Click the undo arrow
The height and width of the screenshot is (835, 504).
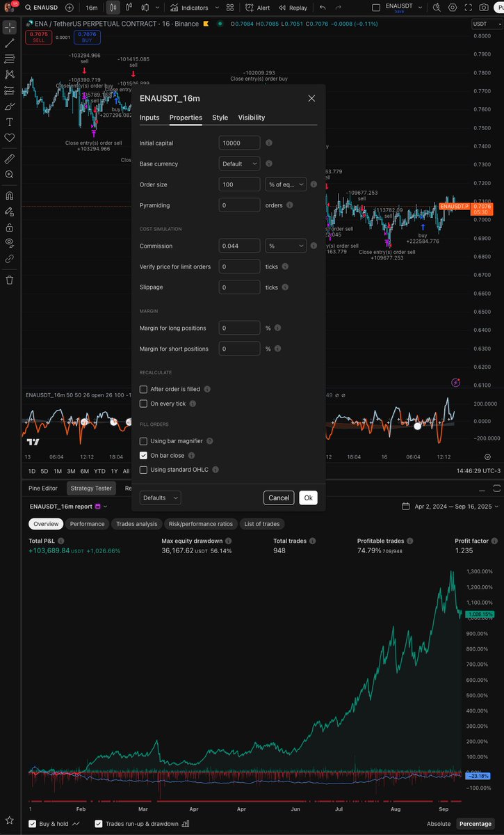tap(322, 8)
